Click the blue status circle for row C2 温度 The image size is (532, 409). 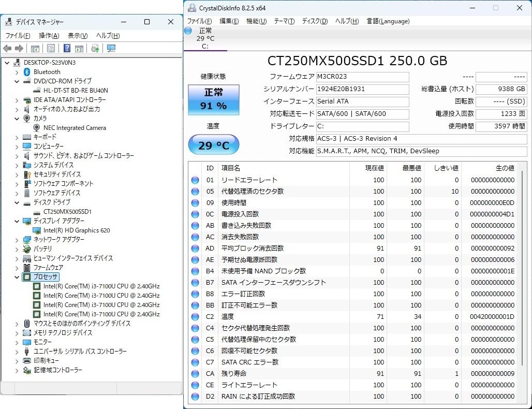(195, 317)
